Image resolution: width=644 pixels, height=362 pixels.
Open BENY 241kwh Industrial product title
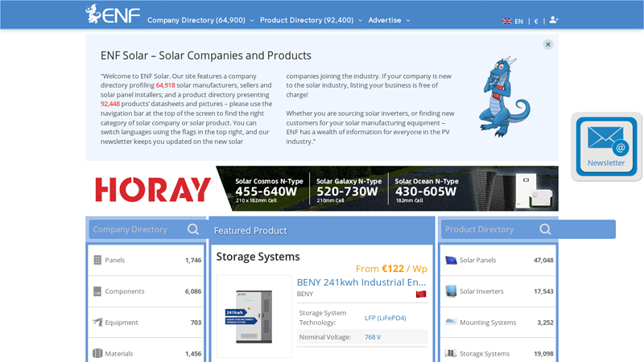click(x=361, y=282)
